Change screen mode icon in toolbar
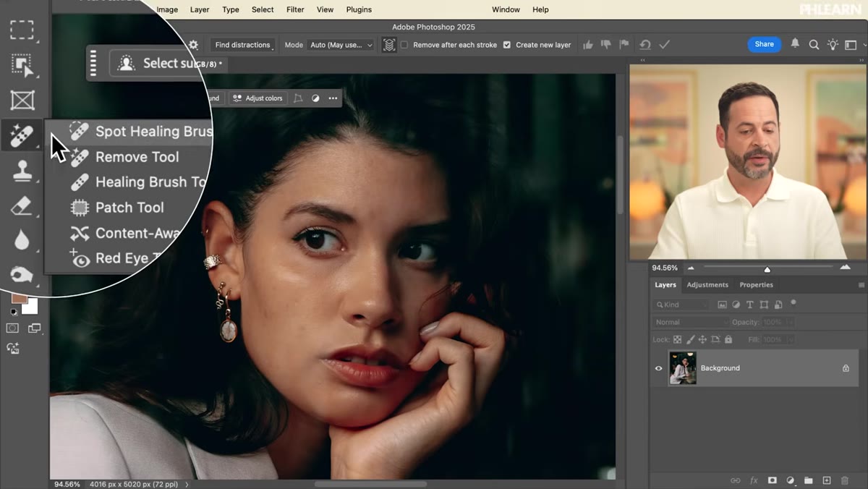This screenshot has width=868, height=489. [x=34, y=328]
